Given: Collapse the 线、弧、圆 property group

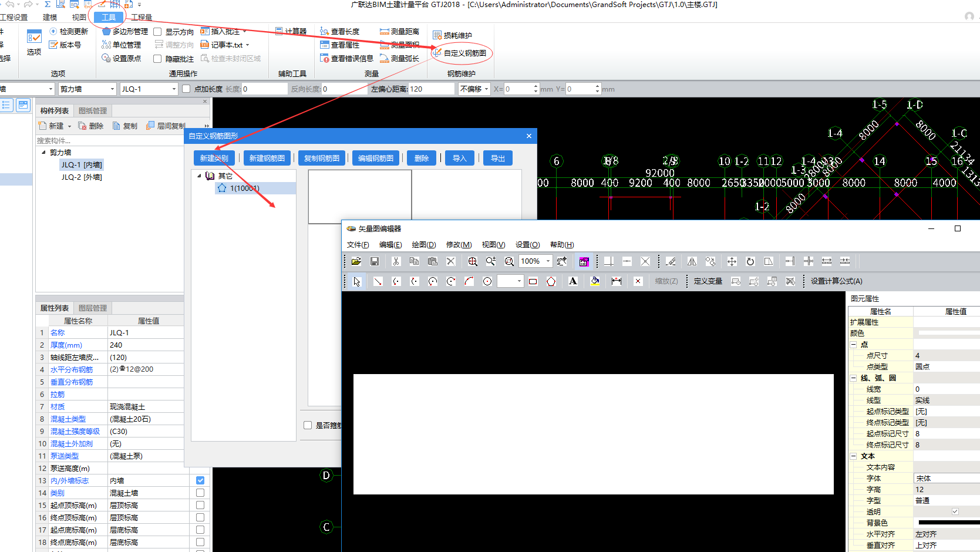Looking at the screenshot, I should (x=854, y=378).
